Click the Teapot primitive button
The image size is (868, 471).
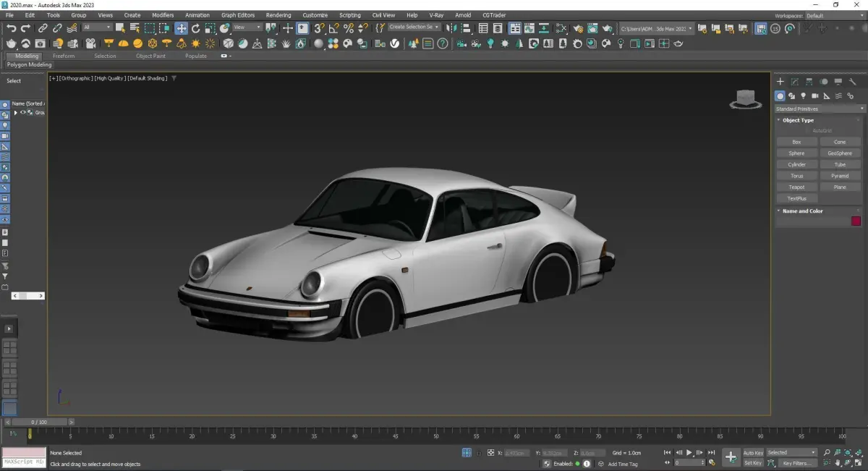pos(796,187)
